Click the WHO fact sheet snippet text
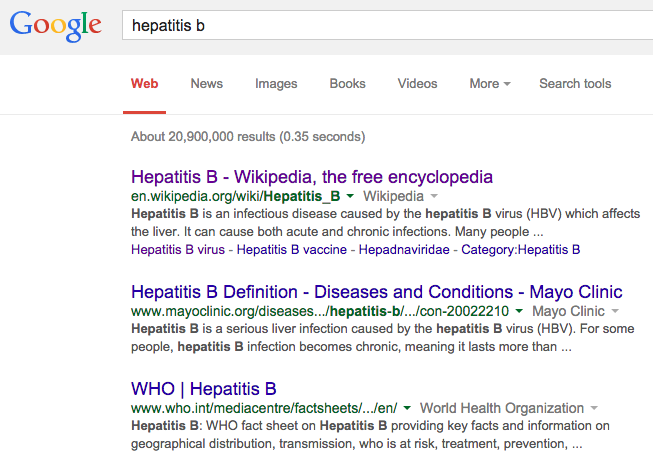The width and height of the screenshot is (653, 464). [370, 435]
